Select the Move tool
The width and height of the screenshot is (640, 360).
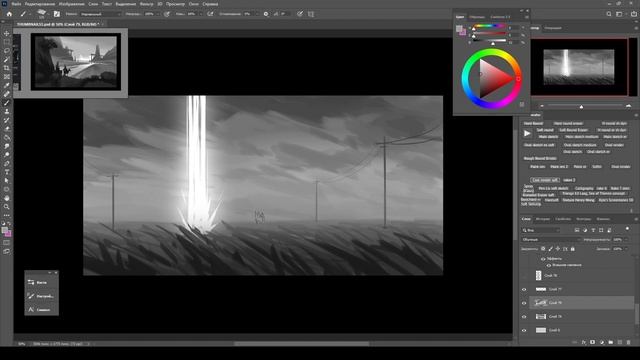7,33
